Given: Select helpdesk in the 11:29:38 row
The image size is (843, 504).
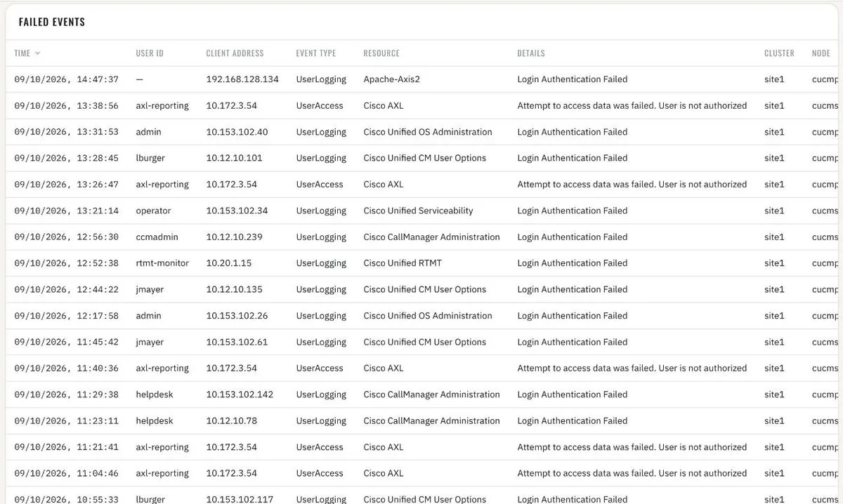Looking at the screenshot, I should (x=155, y=394).
